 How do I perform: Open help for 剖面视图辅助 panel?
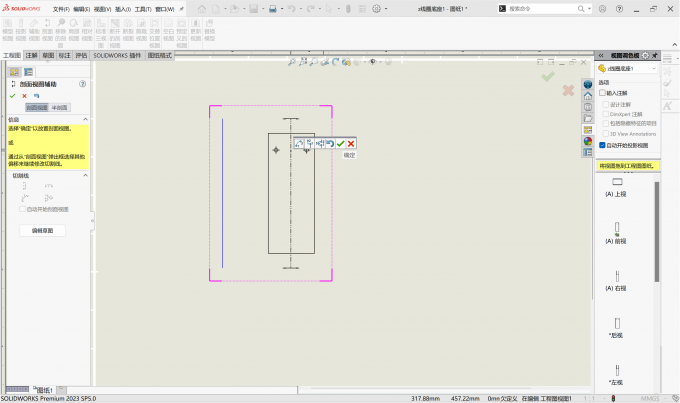pyautogui.click(x=82, y=84)
